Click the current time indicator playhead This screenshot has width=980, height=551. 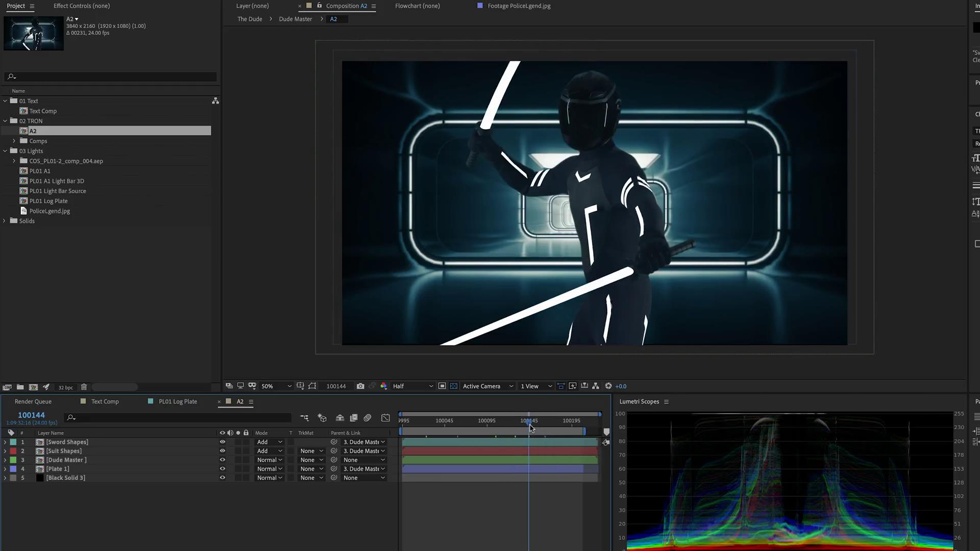pos(529,421)
